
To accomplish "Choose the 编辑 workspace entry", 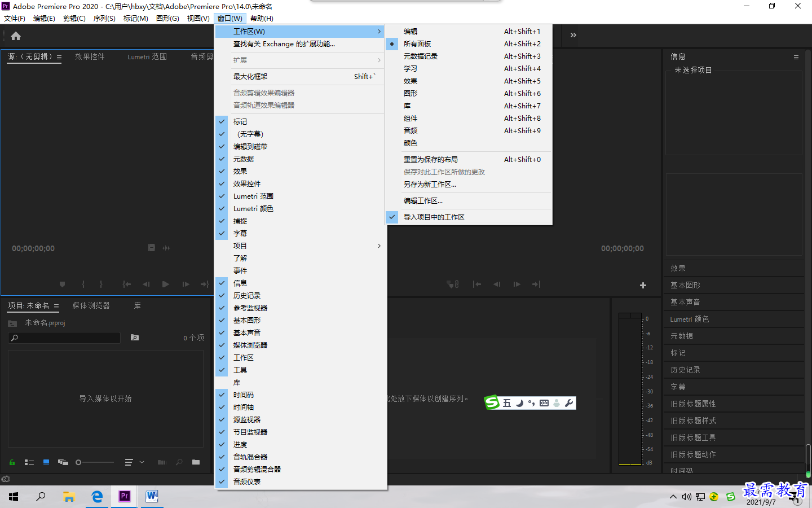I will click(x=469, y=31).
